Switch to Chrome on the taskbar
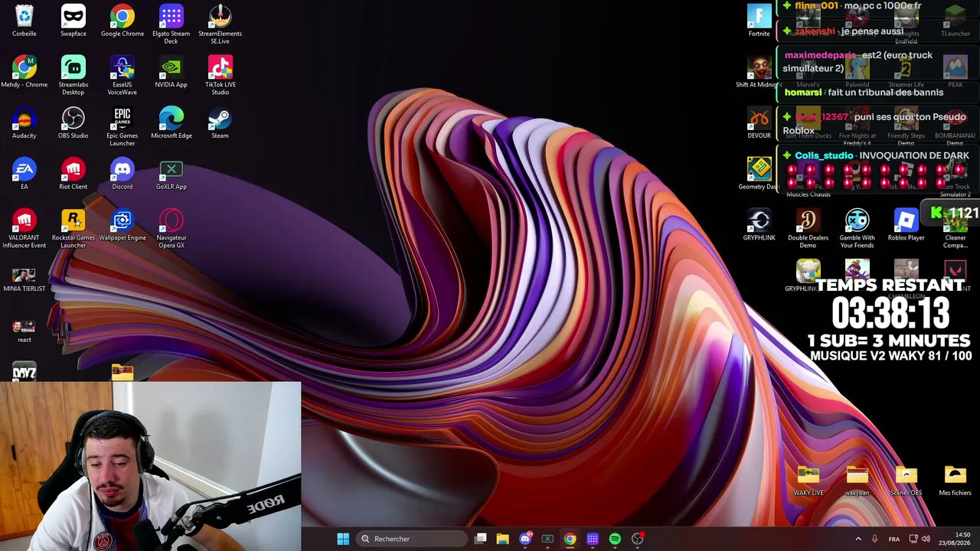The width and height of the screenshot is (980, 551). click(x=570, y=539)
